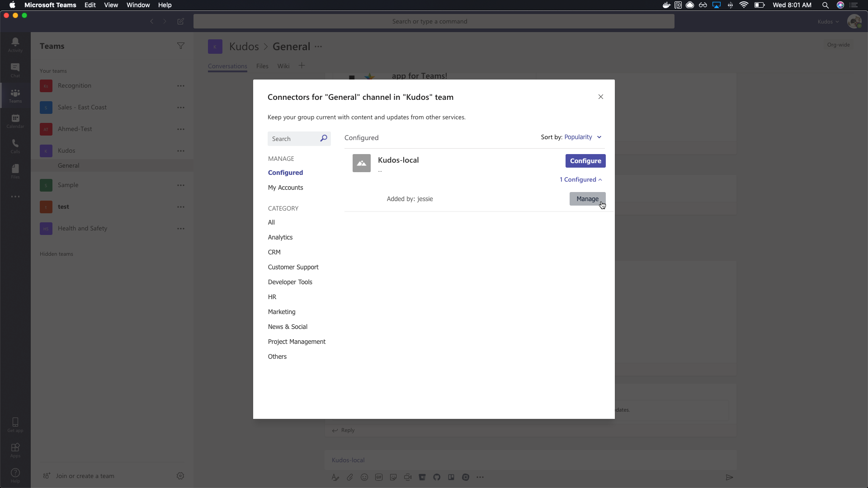This screenshot has width=868, height=488.
Task: Select the All category
Action: [271, 222]
